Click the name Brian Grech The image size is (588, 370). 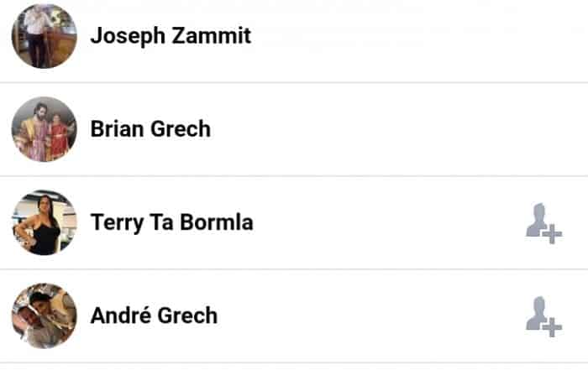(150, 129)
